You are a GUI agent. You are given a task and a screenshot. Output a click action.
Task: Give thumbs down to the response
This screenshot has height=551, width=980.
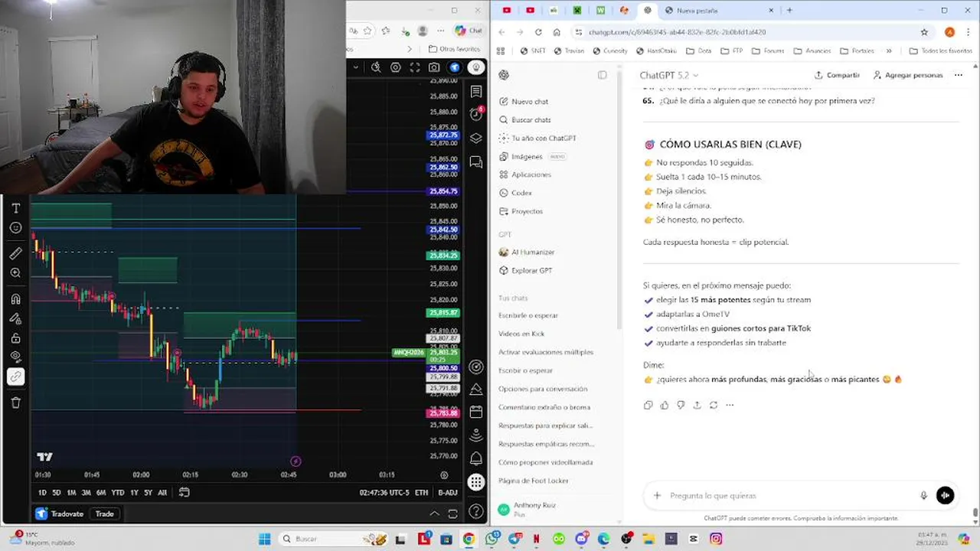(681, 405)
